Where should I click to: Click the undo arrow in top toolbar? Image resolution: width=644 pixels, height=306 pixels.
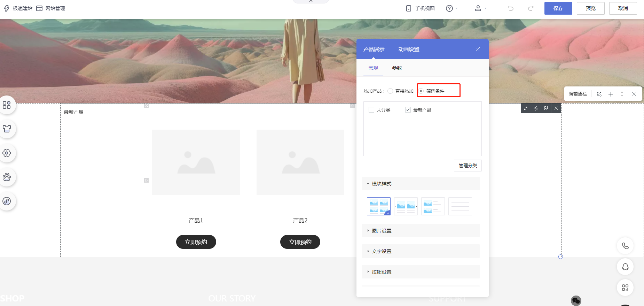coord(510,8)
